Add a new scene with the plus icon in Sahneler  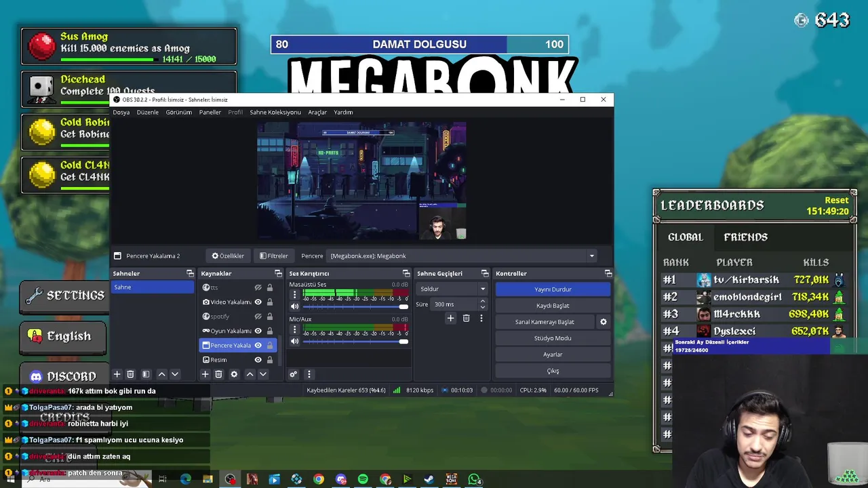117,374
